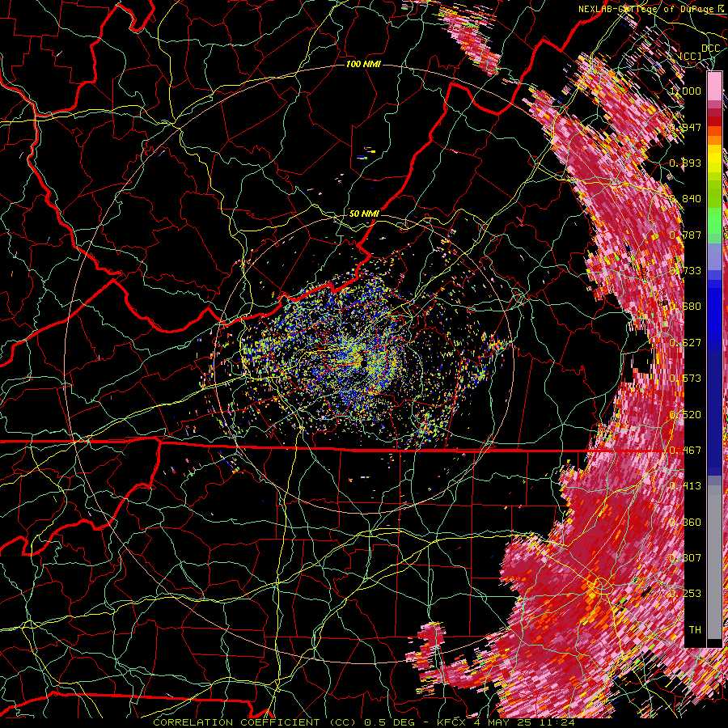The image size is (728, 728).
Task: Click the 0.840 scale value
Action: pyautogui.click(x=685, y=199)
